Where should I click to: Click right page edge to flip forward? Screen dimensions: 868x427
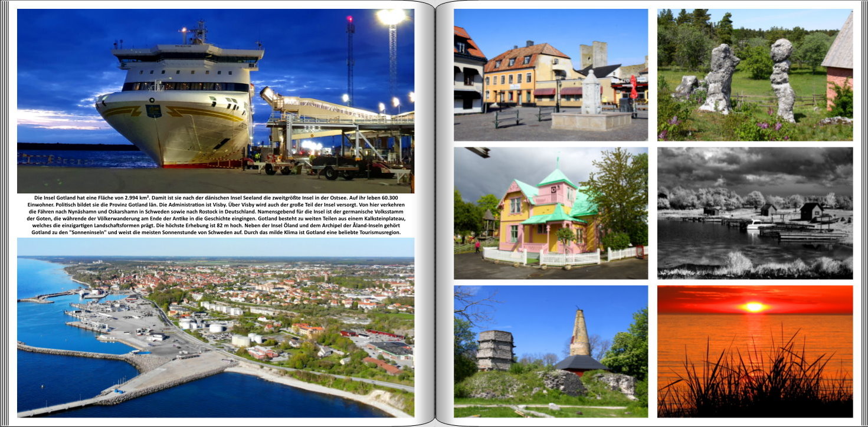(x=863, y=213)
